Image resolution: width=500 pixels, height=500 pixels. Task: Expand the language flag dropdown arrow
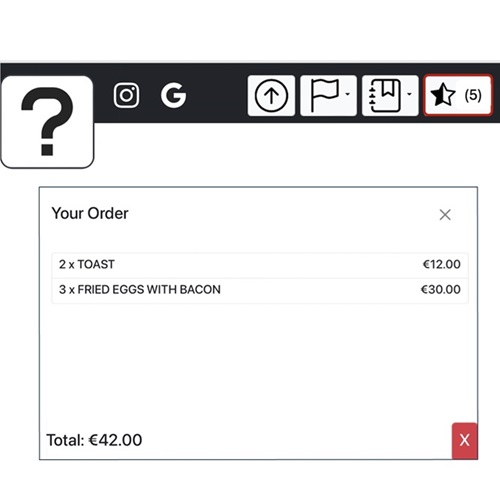tap(348, 94)
